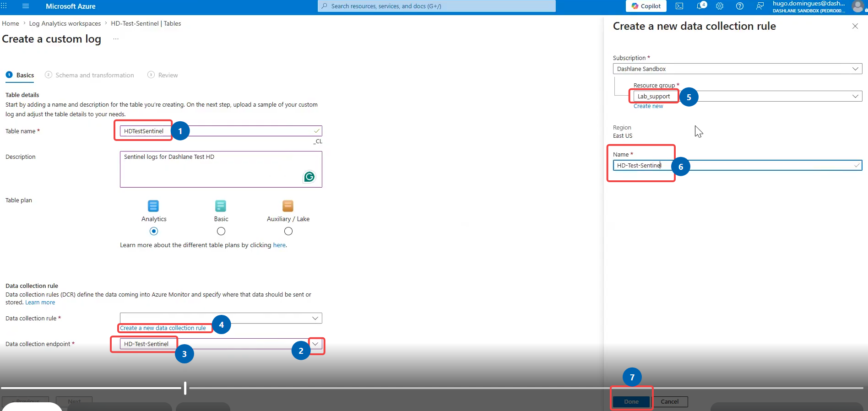The height and width of the screenshot is (411, 868).
Task: Click the Microsoft Azure logo text
Action: point(71,6)
